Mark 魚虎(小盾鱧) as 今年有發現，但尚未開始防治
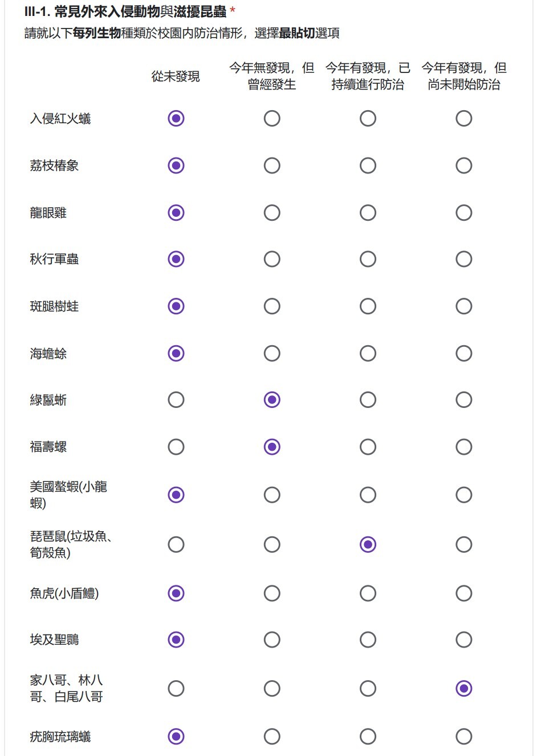 tap(463, 593)
